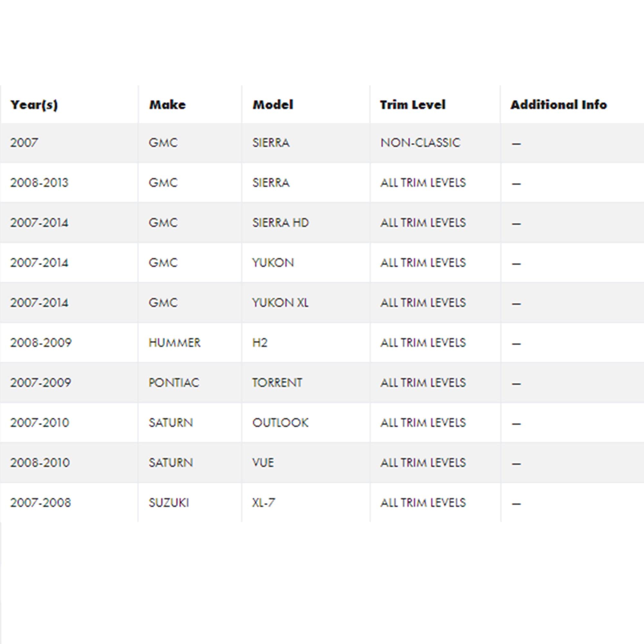Select the VUE model cell
644x644 pixels.
263,463
